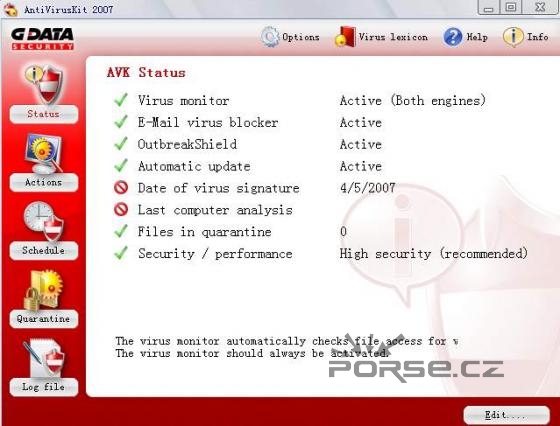Click the 'Active (Both engines)' value

tap(413, 101)
